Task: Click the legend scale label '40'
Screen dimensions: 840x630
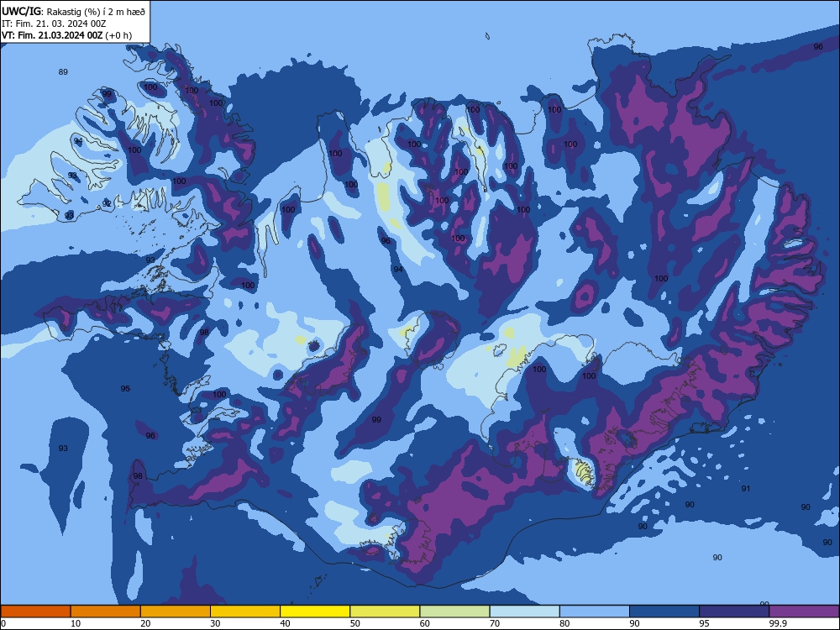Action: click(x=285, y=623)
